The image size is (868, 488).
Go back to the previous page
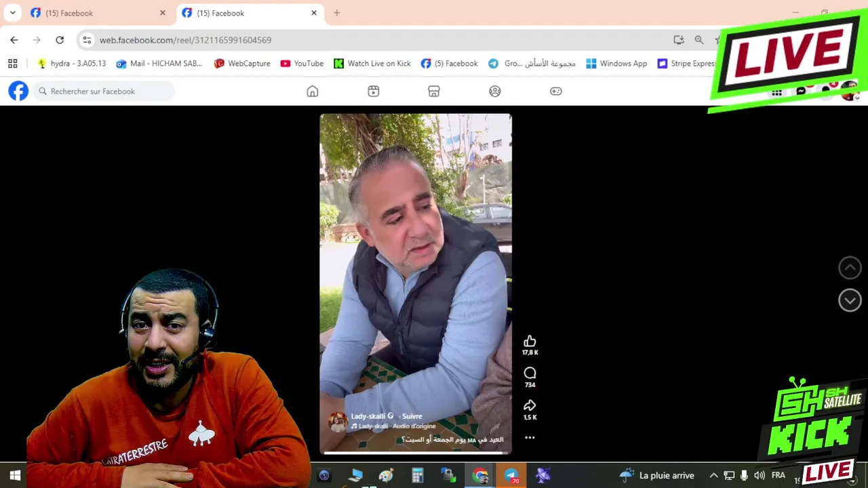click(x=14, y=40)
